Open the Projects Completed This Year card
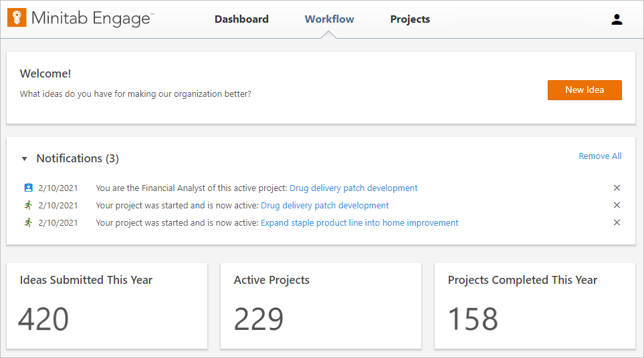This screenshot has height=358, width=644. 535,305
